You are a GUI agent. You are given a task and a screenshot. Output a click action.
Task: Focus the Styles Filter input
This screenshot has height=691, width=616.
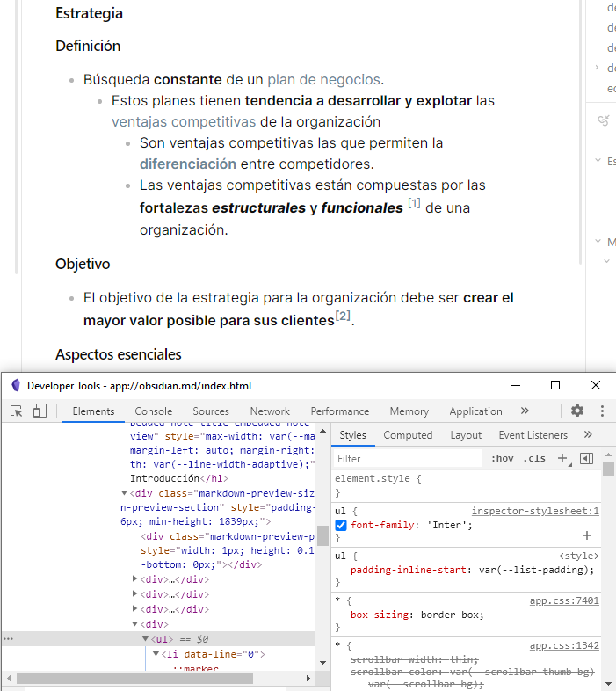[408, 459]
